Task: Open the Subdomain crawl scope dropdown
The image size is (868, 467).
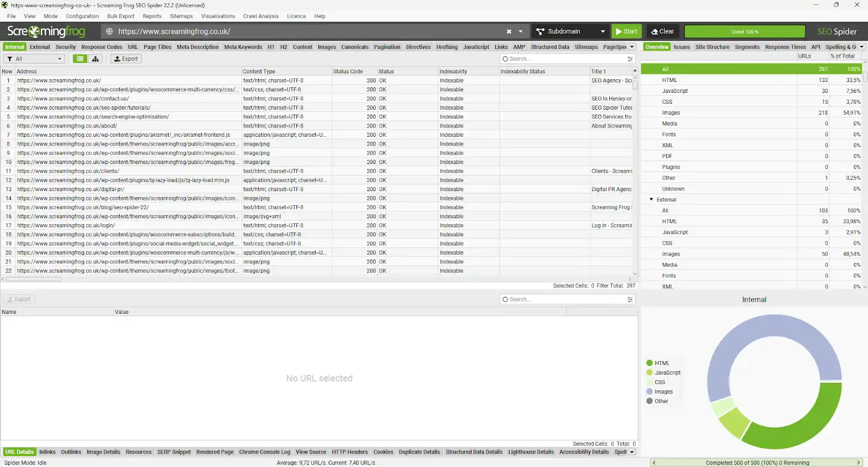Action: click(570, 31)
